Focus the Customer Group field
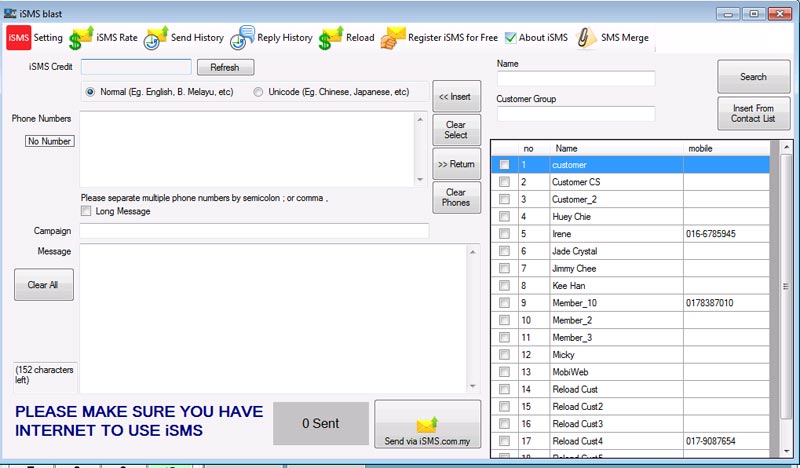 point(576,114)
